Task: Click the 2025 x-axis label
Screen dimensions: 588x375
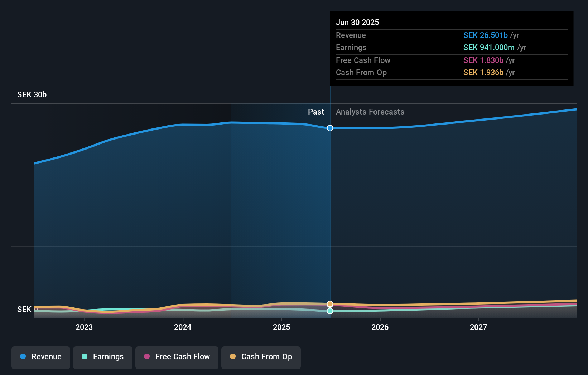Action: coord(281,327)
